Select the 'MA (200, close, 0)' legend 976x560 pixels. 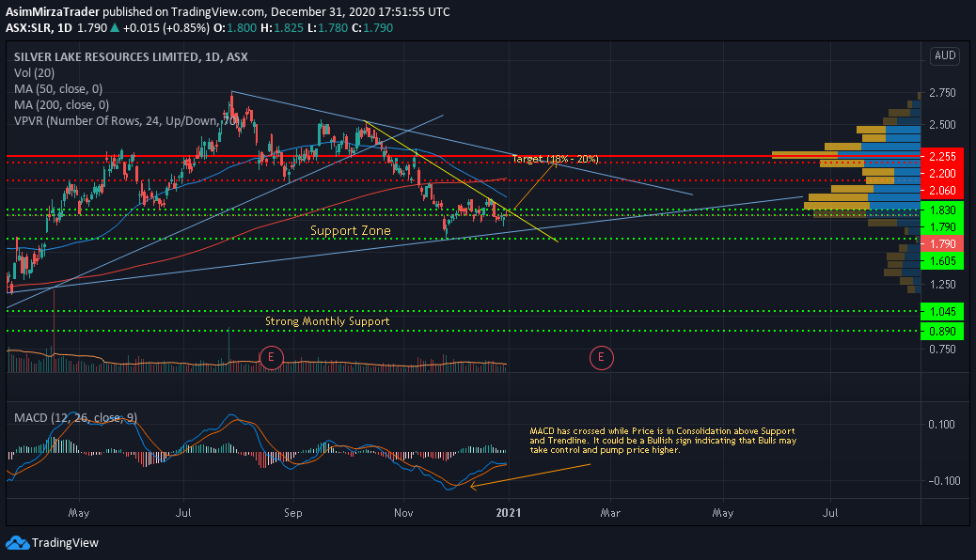61,105
